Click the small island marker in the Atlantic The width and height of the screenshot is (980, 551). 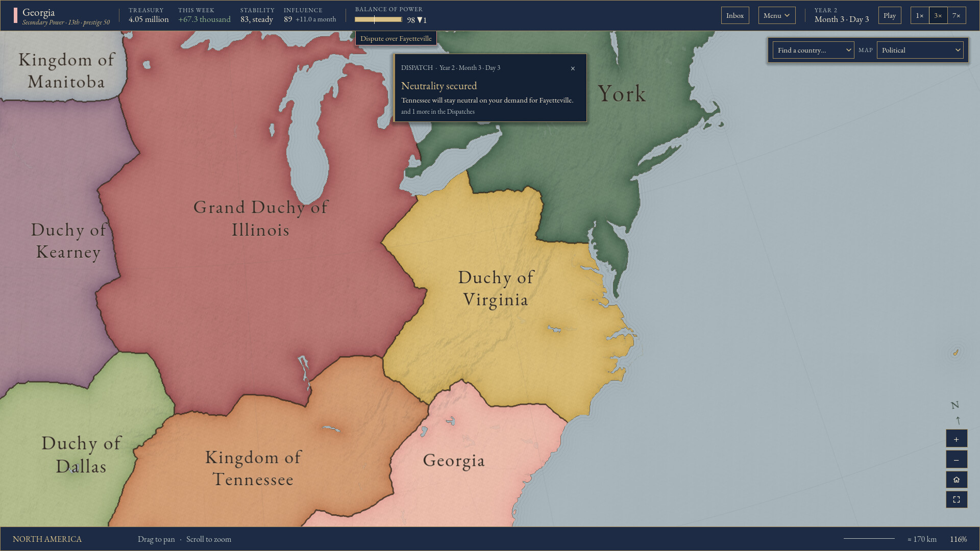pyautogui.click(x=956, y=352)
